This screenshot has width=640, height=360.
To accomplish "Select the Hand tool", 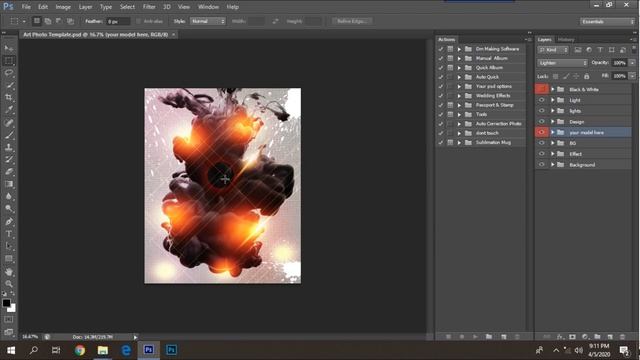I will click(x=9, y=271).
